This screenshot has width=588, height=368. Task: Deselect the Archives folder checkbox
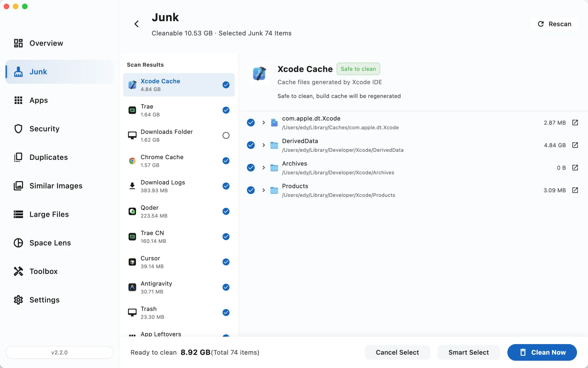251,167
